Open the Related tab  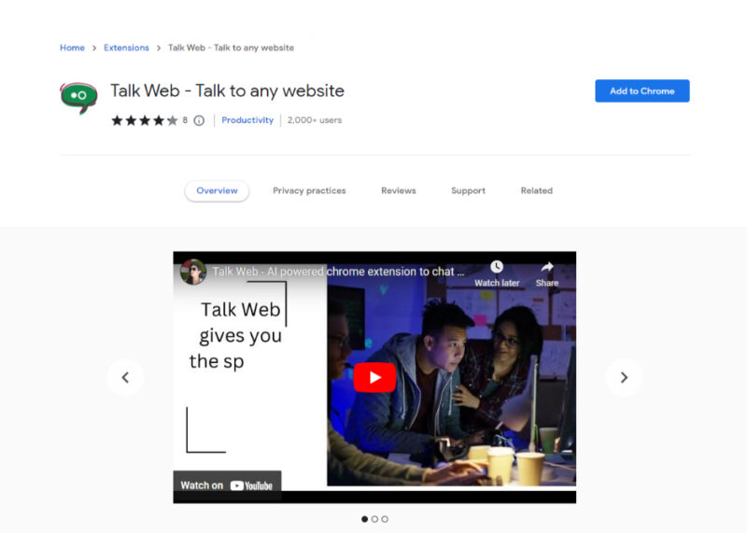536,190
